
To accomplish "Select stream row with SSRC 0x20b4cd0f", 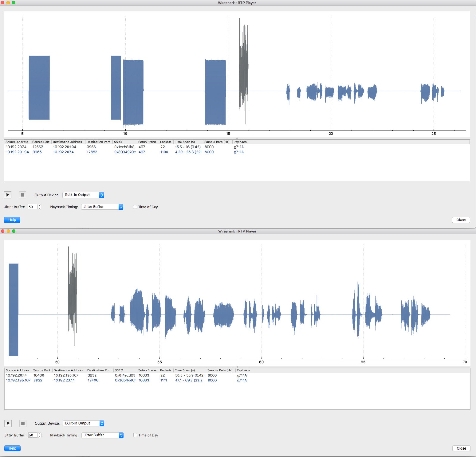I will coord(237,380).
